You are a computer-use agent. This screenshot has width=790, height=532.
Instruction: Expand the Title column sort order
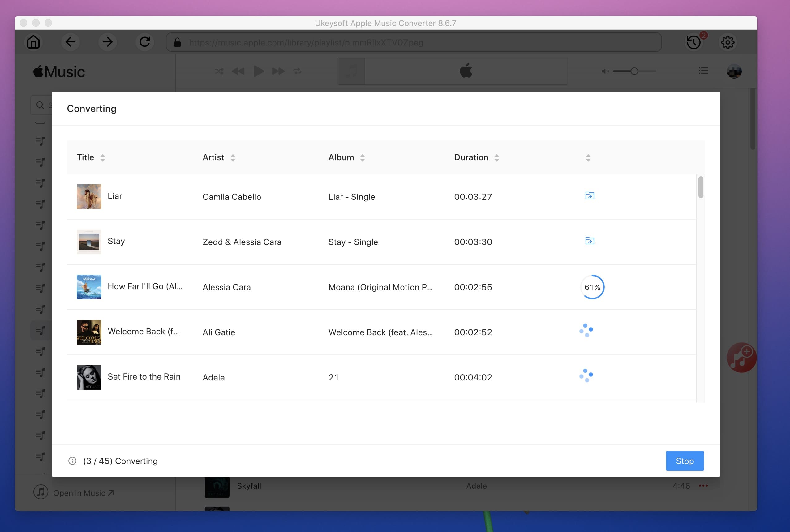click(x=103, y=157)
